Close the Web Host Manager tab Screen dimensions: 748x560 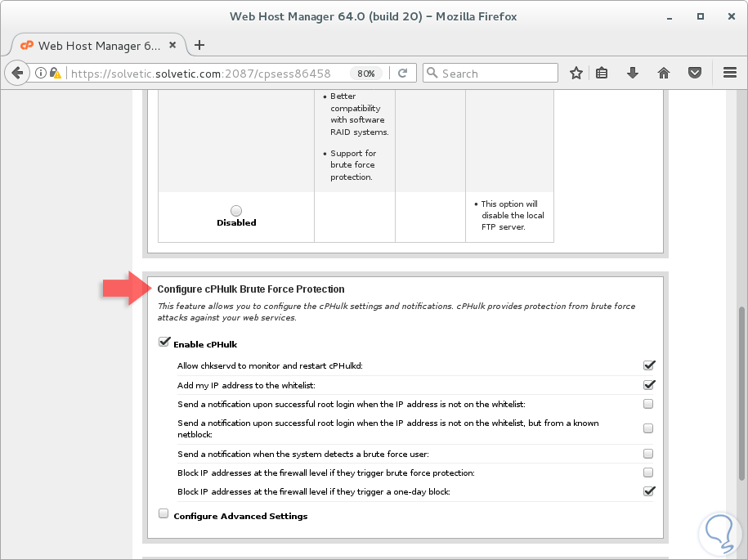click(x=172, y=45)
